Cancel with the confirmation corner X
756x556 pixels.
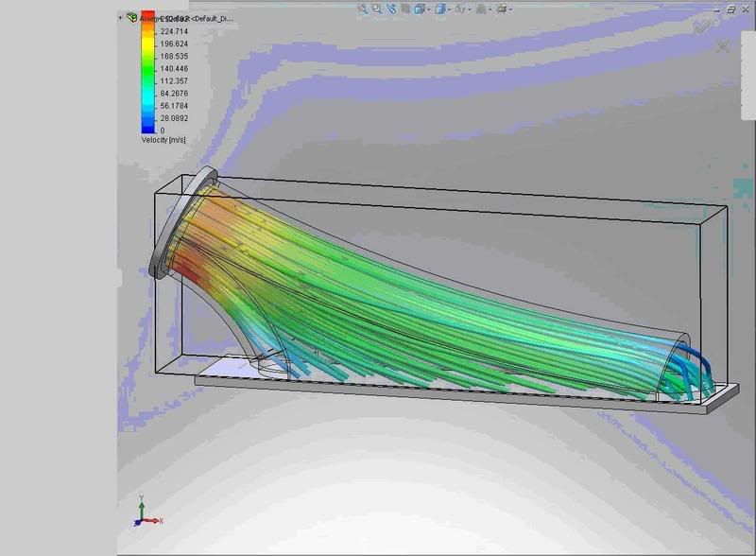coord(723,47)
